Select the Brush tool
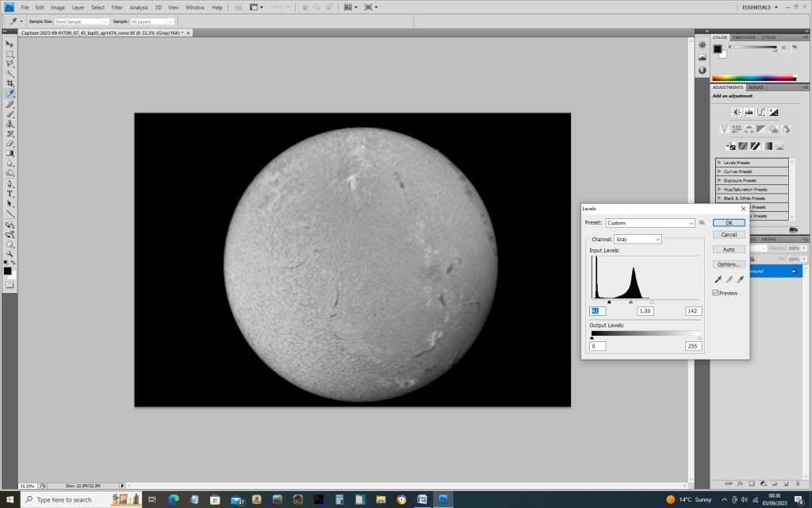The height and width of the screenshot is (508, 812). [x=10, y=114]
